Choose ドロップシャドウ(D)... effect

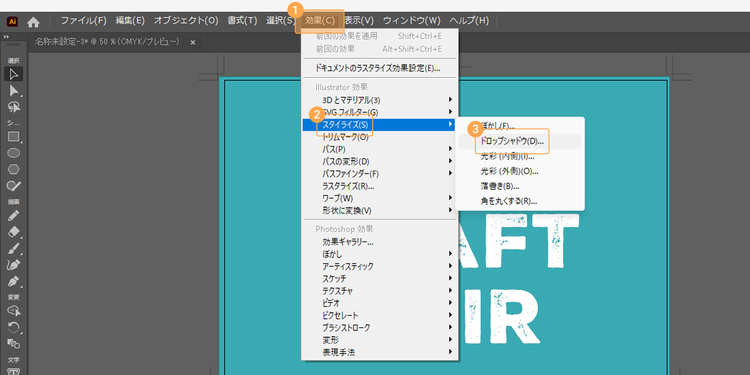pyautogui.click(x=520, y=141)
